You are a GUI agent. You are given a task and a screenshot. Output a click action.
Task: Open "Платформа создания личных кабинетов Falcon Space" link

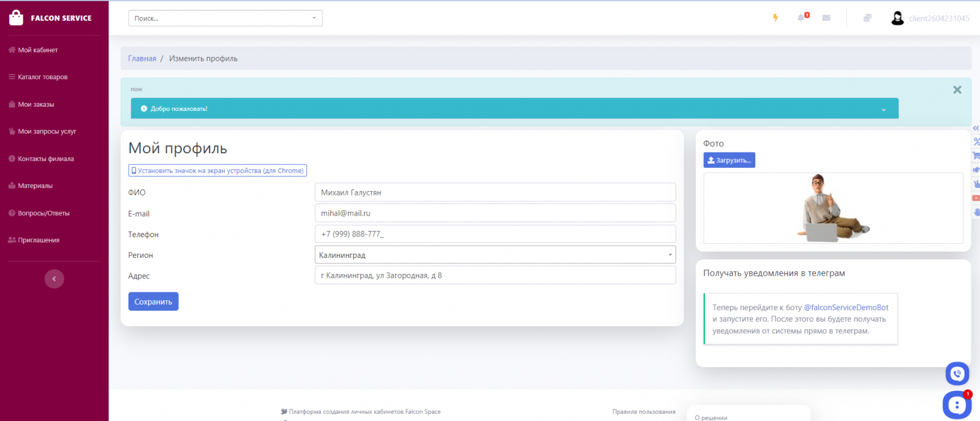360,412
